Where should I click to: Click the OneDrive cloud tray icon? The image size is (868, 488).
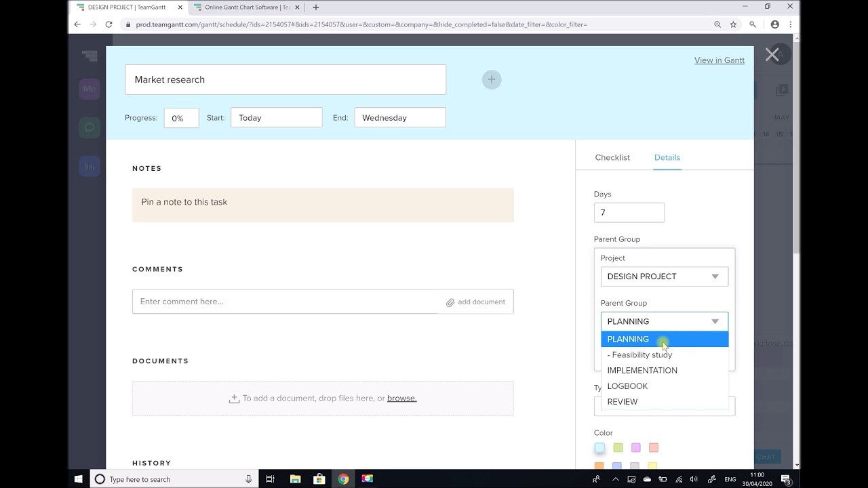(647, 479)
